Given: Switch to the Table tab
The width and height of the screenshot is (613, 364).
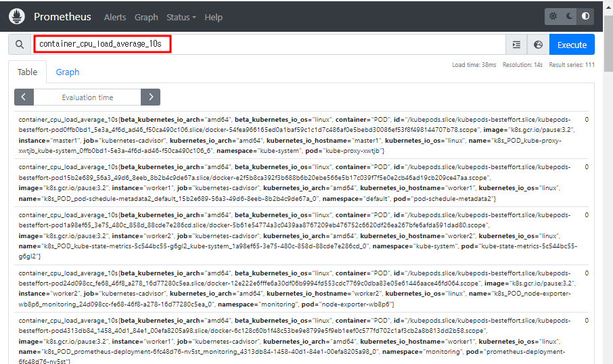Looking at the screenshot, I should point(27,72).
